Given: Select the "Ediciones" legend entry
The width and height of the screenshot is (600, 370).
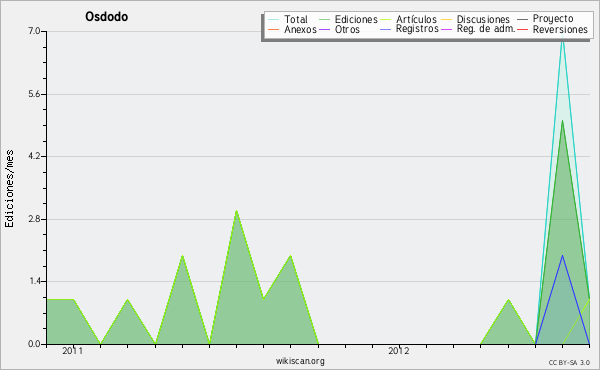Looking at the screenshot, I should (x=356, y=19).
